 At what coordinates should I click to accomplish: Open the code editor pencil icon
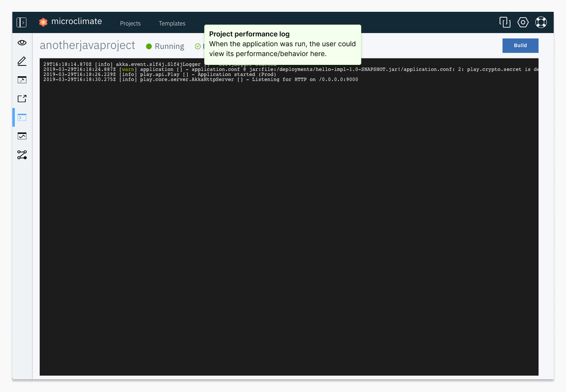pyautogui.click(x=22, y=61)
